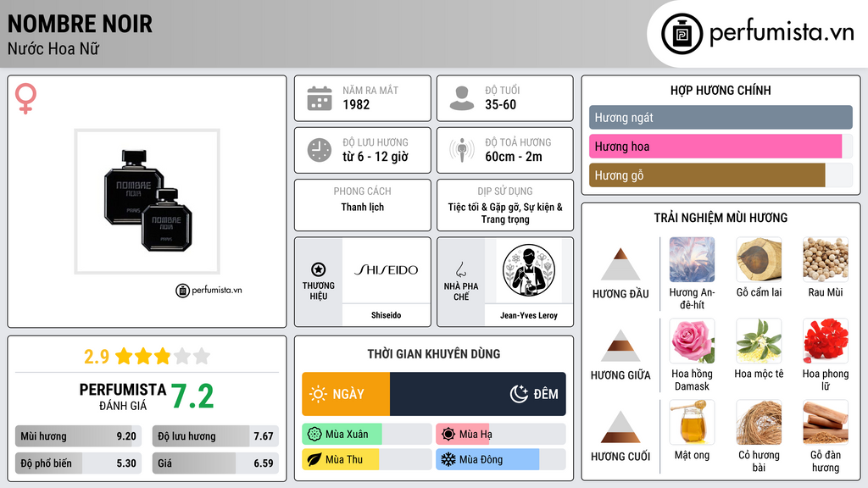Viewport: 868px width, 488px height.
Task: Click the Tiệc tối & Gặp gỡ occasion text
Action: [x=505, y=213]
